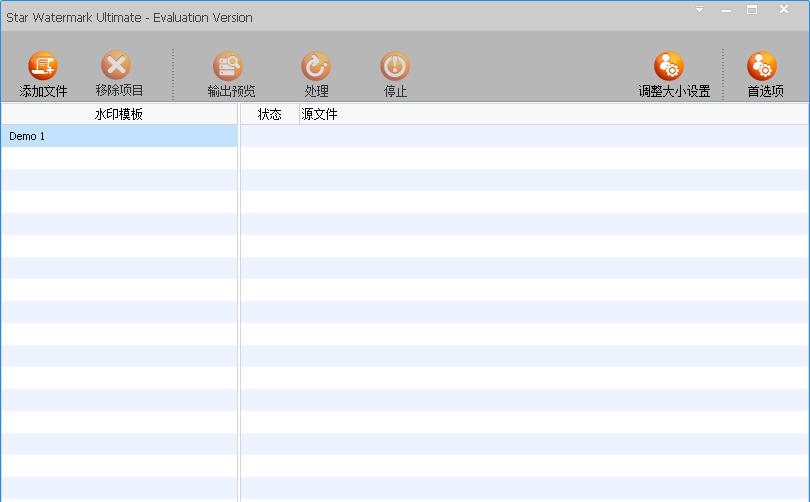The width and height of the screenshot is (810, 502).
Task: Maximize the Star Watermark window
Action: [752, 10]
